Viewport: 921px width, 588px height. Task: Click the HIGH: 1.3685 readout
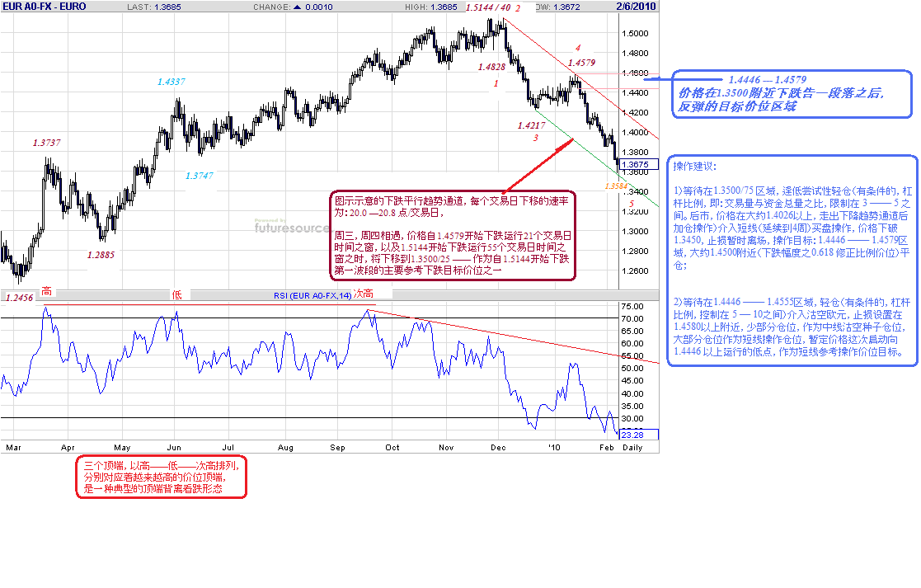coord(430,7)
